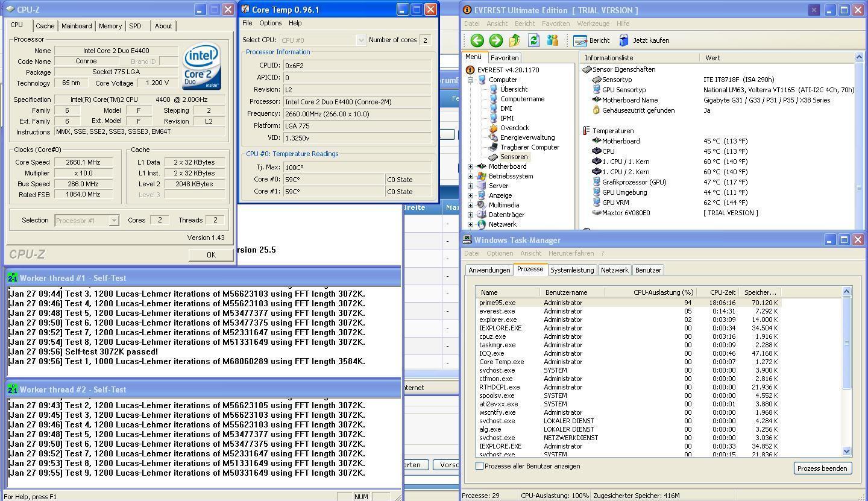Click Task-Manager title bar icon

[x=467, y=240]
